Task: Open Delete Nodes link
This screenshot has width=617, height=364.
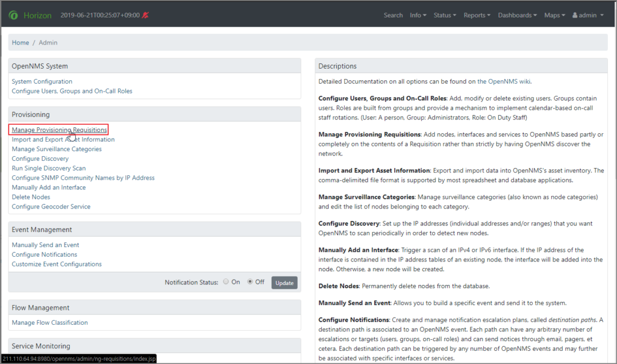Action: click(31, 196)
